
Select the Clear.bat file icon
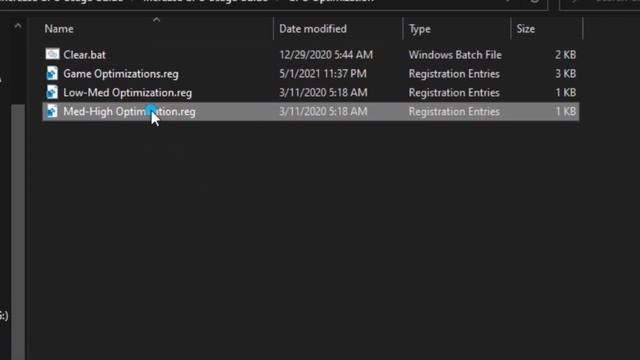click(x=52, y=54)
